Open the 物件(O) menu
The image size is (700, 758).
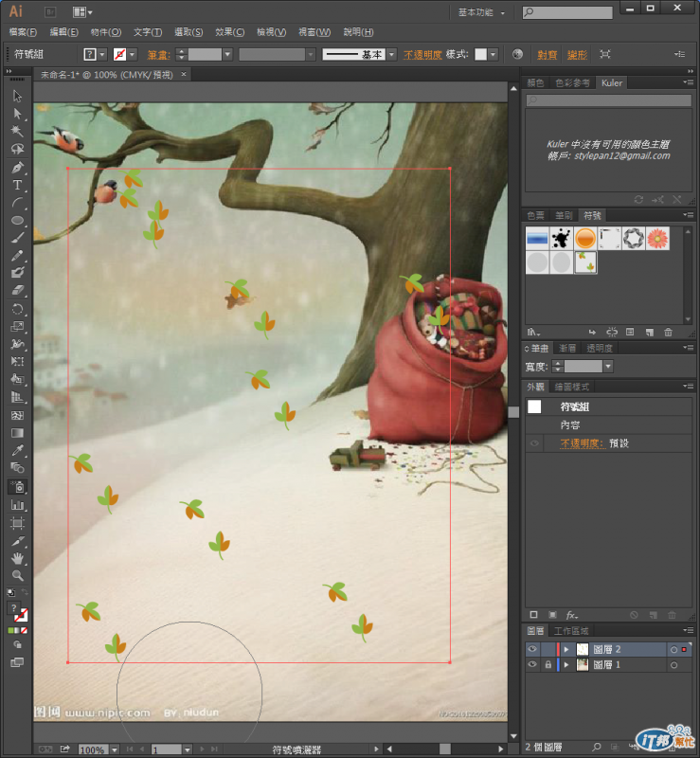(106, 32)
